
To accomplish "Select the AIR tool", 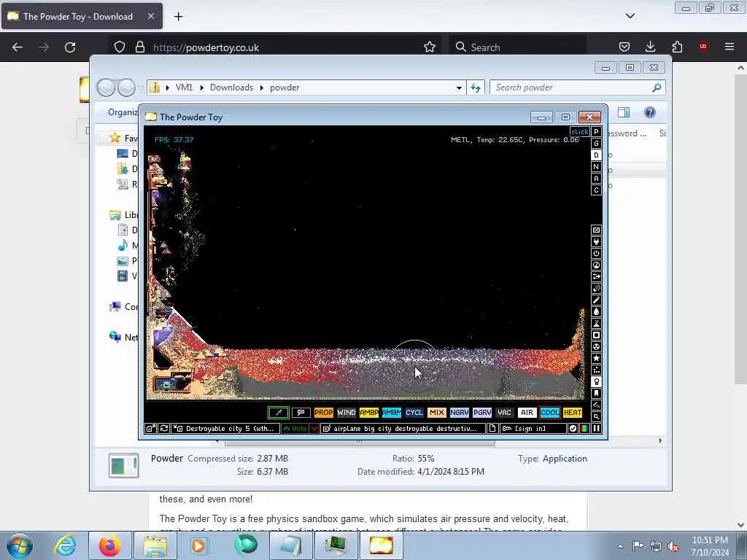I will [527, 413].
